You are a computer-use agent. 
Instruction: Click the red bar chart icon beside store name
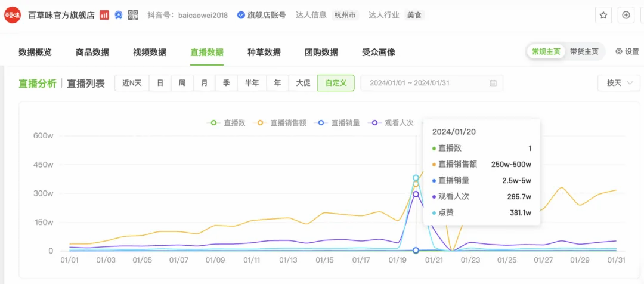coord(104,15)
